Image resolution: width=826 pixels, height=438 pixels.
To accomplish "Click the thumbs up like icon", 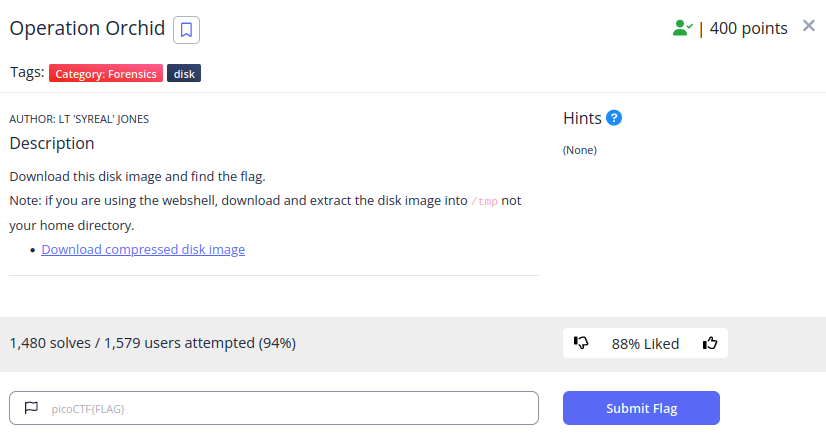I will pos(710,343).
